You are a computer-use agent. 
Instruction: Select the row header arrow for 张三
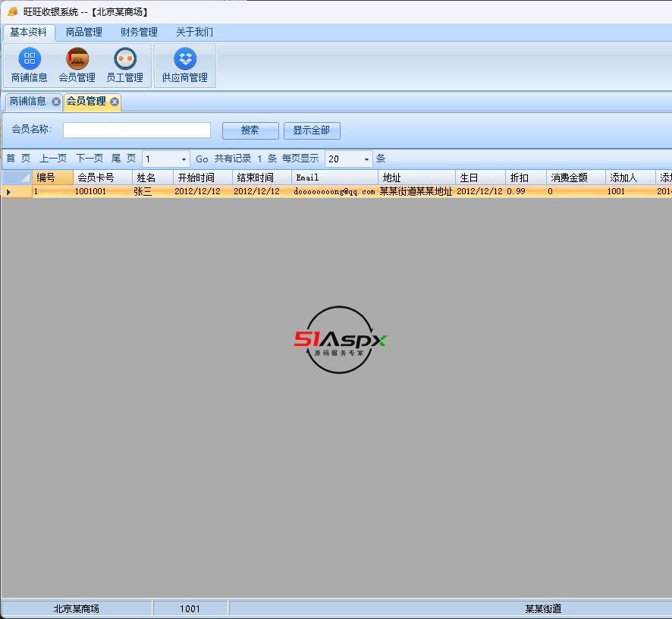click(x=17, y=192)
